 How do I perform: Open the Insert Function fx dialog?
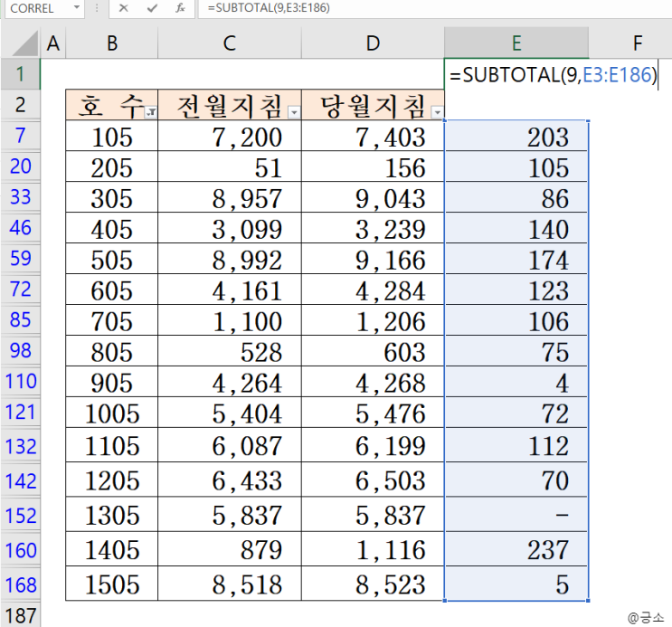(x=180, y=8)
